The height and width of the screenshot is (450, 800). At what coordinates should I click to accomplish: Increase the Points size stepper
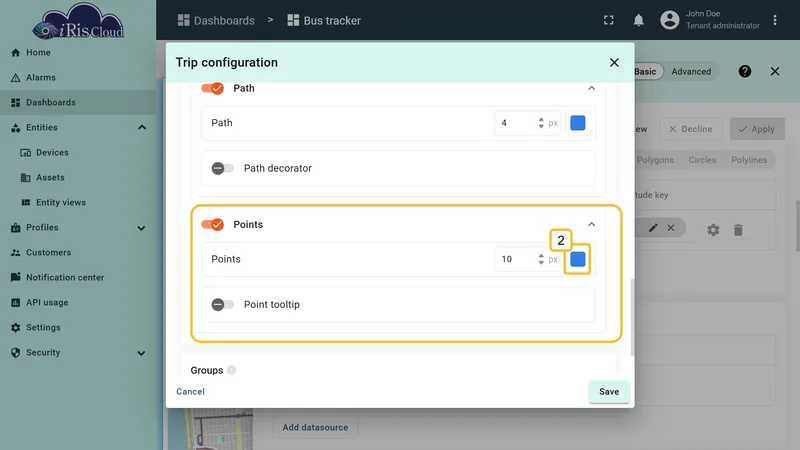point(541,256)
